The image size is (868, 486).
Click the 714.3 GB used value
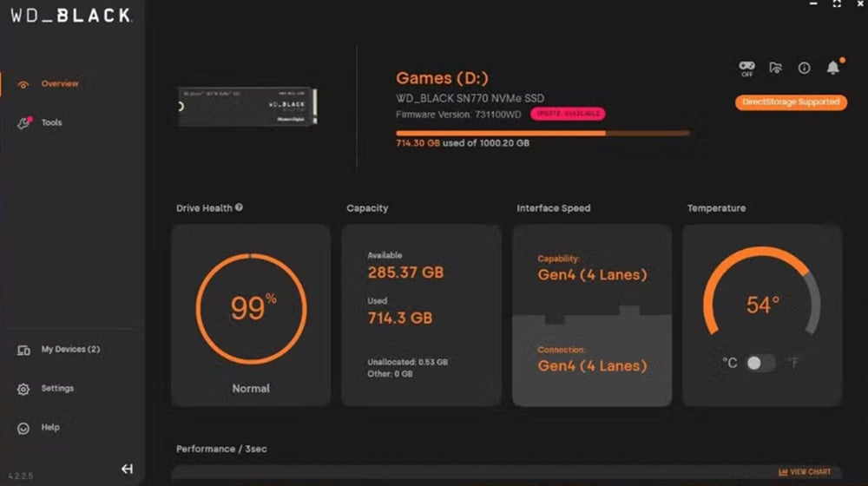click(399, 319)
